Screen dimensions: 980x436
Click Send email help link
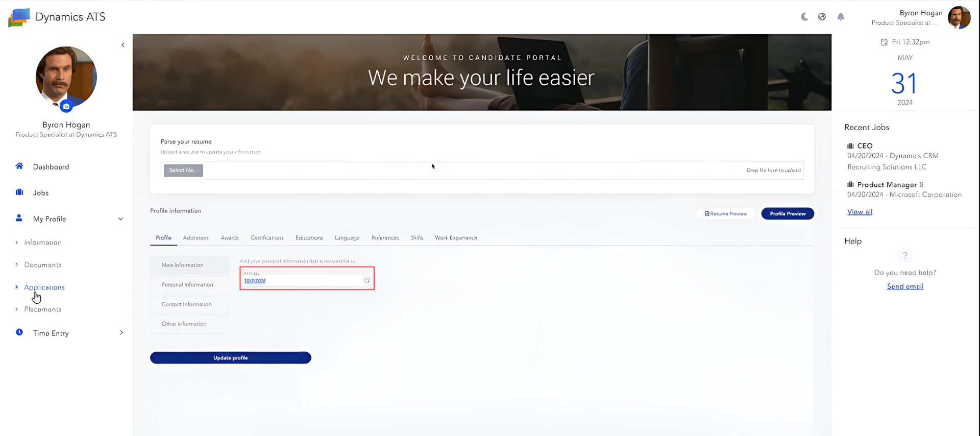(x=905, y=287)
